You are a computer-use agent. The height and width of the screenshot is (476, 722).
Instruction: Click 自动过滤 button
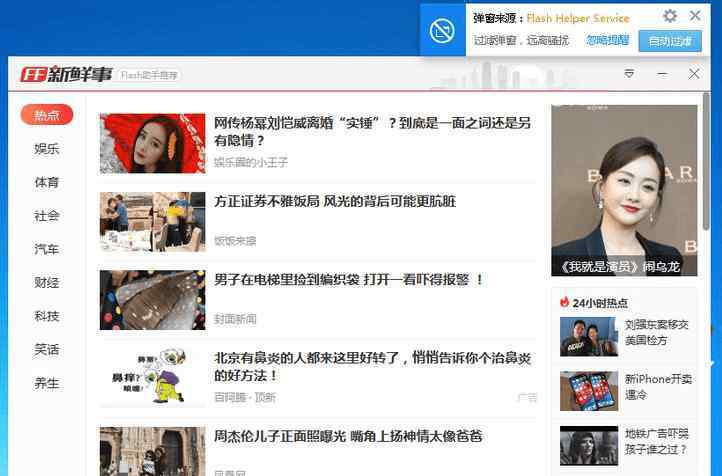[669, 41]
